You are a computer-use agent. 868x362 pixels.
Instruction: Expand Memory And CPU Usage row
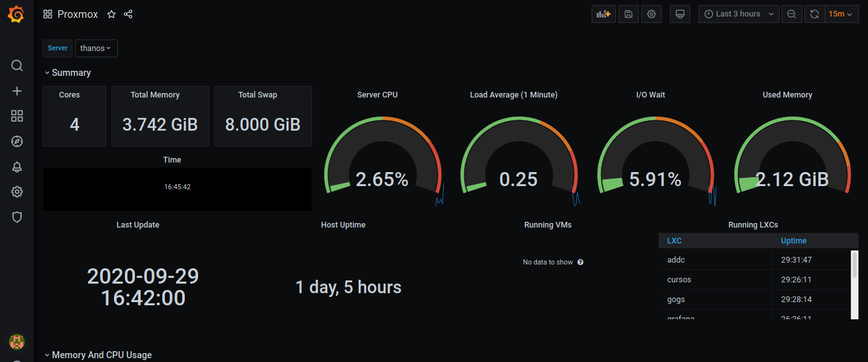[98, 355]
